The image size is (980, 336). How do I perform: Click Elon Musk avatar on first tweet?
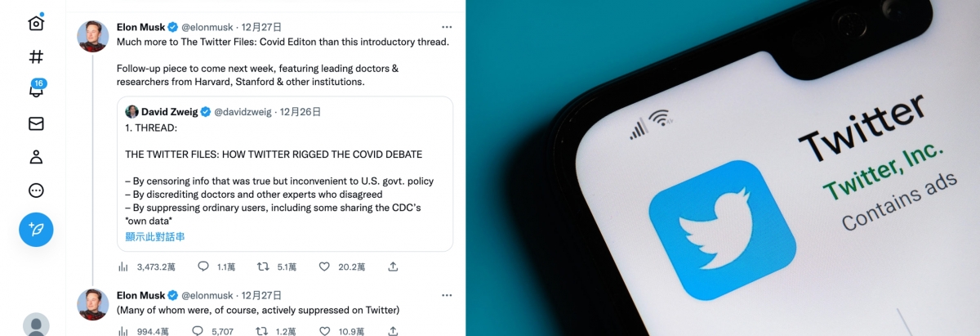click(x=93, y=37)
